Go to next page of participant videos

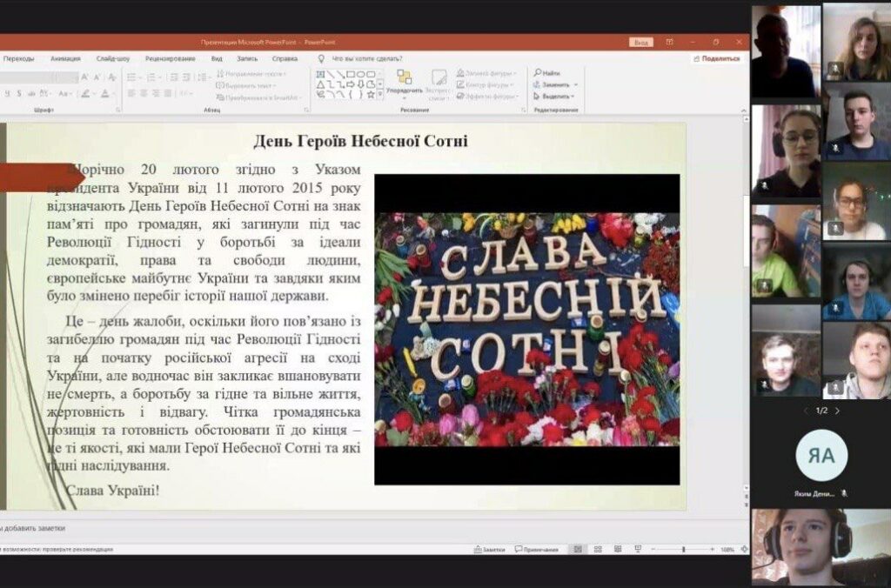coord(837,411)
